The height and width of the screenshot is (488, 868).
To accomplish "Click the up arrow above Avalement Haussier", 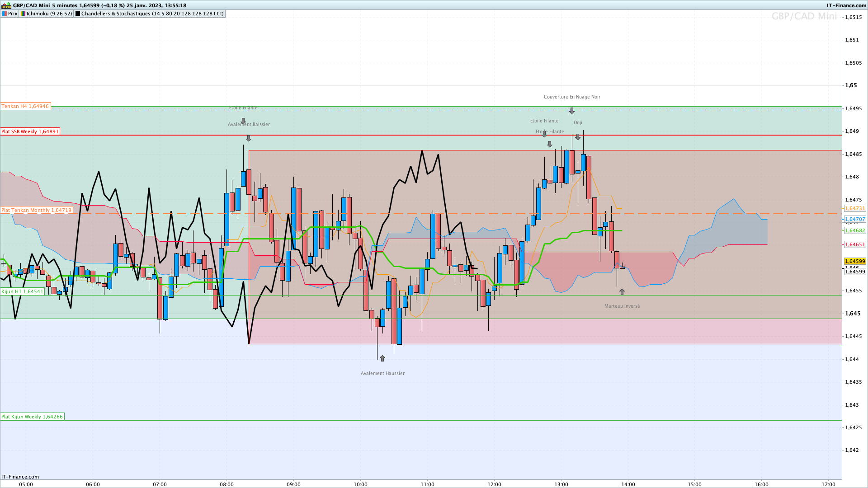I will coord(382,358).
